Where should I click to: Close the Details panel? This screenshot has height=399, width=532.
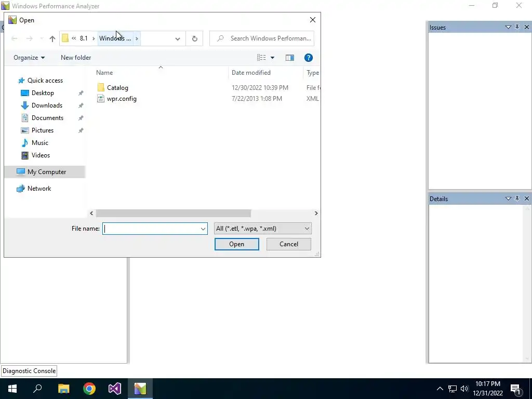[x=527, y=198]
